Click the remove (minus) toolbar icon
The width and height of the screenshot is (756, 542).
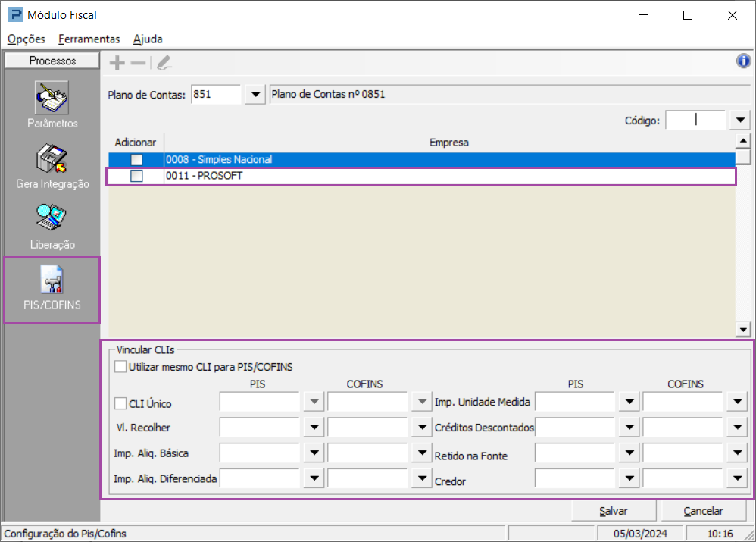click(x=139, y=63)
